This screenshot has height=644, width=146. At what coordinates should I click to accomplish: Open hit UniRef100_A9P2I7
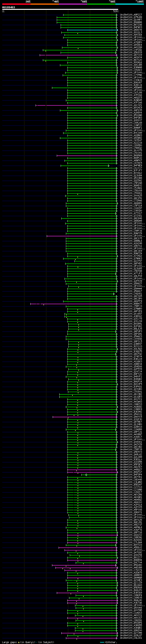point(131,15)
